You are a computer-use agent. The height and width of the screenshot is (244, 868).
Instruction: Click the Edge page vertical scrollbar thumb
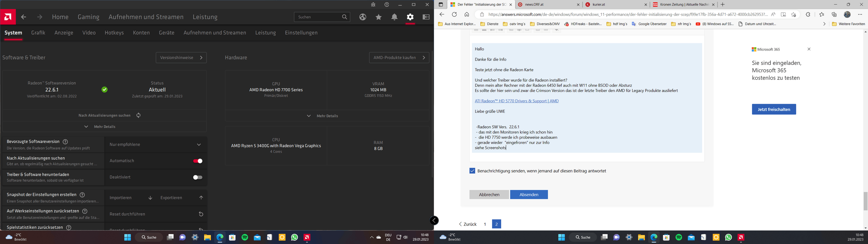(x=866, y=201)
